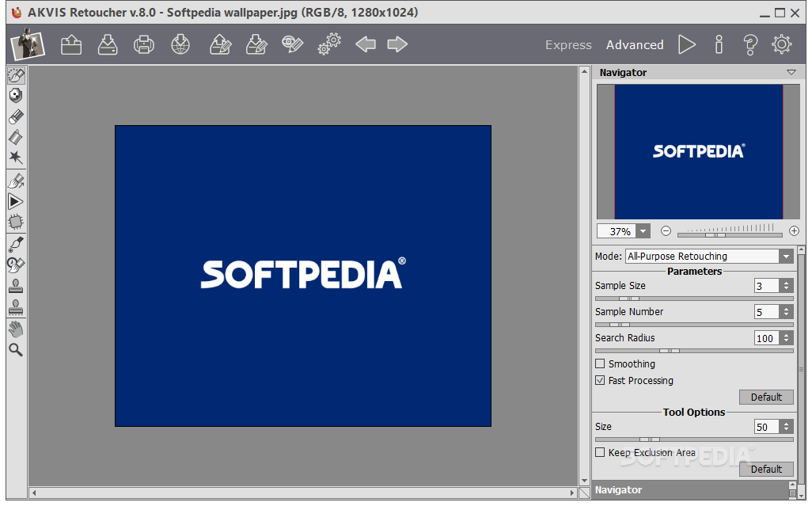Screen dimensions: 812x506
Task: Click the bottom Navigator hints panel header
Action: (690, 489)
